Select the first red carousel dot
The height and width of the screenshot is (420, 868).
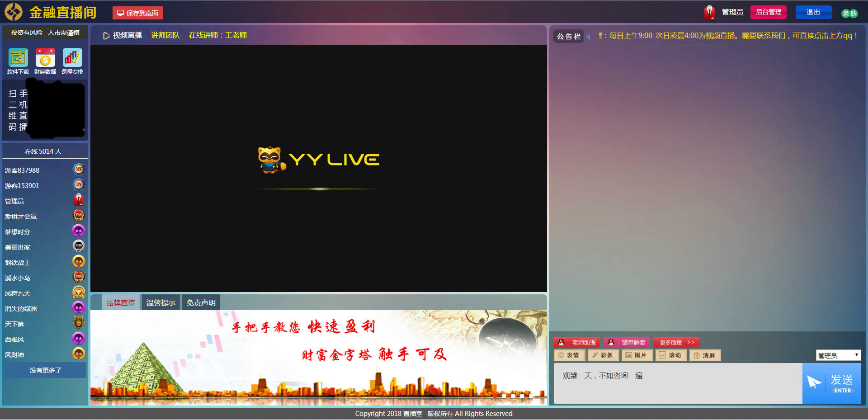coord(495,396)
